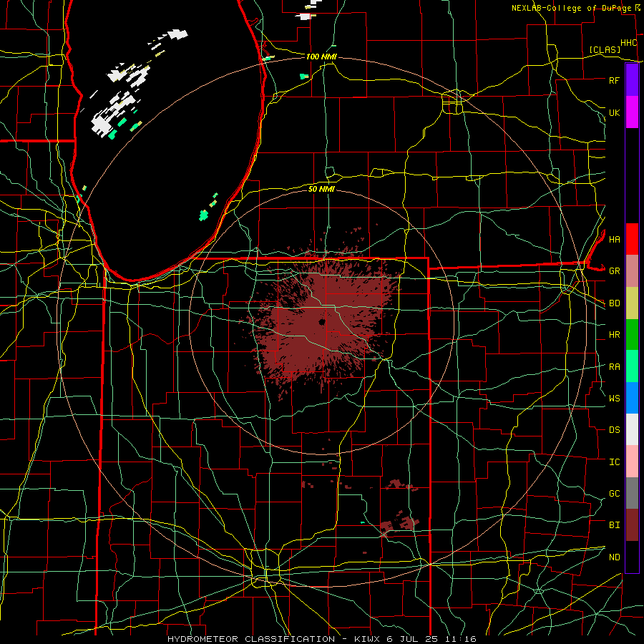Click the blue WS legend swatch
644x644 pixels.
[x=632, y=398]
